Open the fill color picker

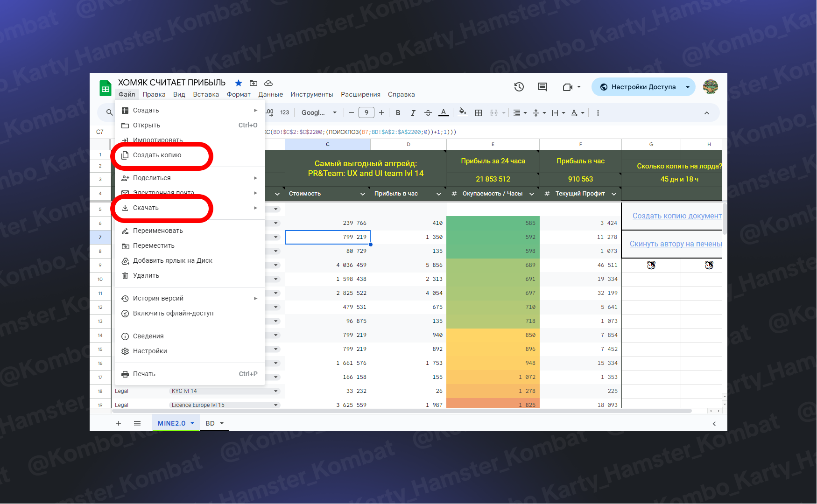[x=463, y=112]
